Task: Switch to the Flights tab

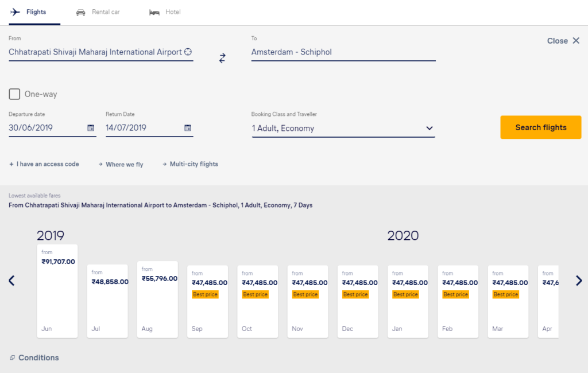Action: point(34,13)
